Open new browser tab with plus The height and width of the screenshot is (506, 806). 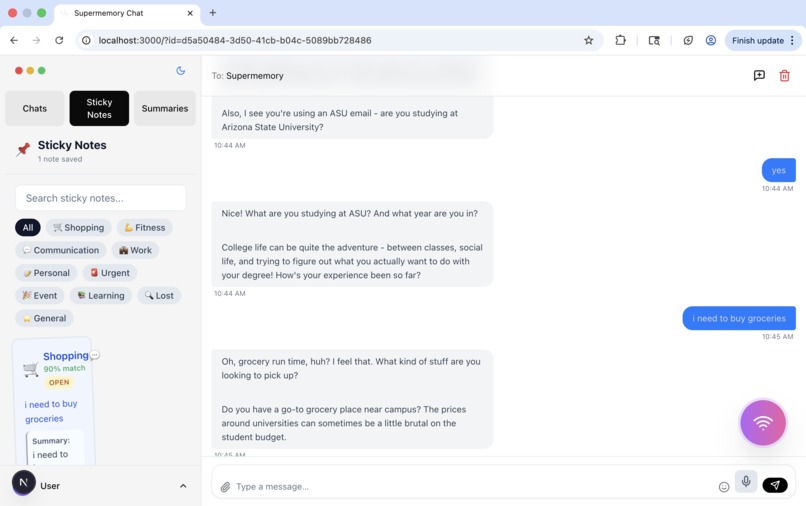213,13
